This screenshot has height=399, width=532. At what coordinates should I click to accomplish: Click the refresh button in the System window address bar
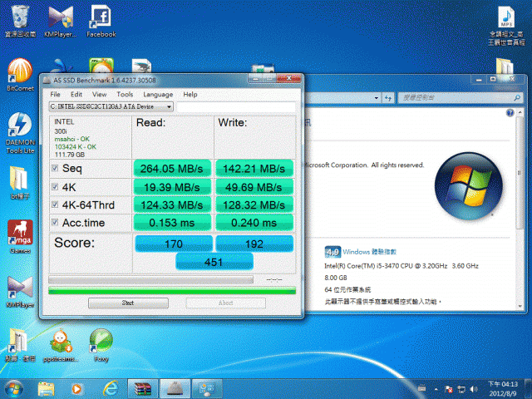tap(388, 98)
